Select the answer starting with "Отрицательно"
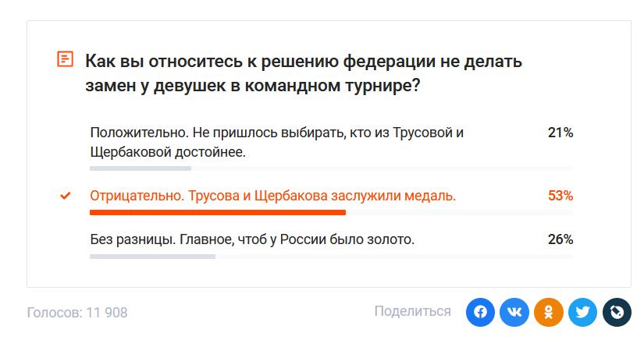This screenshot has width=644, height=340. 272,196
